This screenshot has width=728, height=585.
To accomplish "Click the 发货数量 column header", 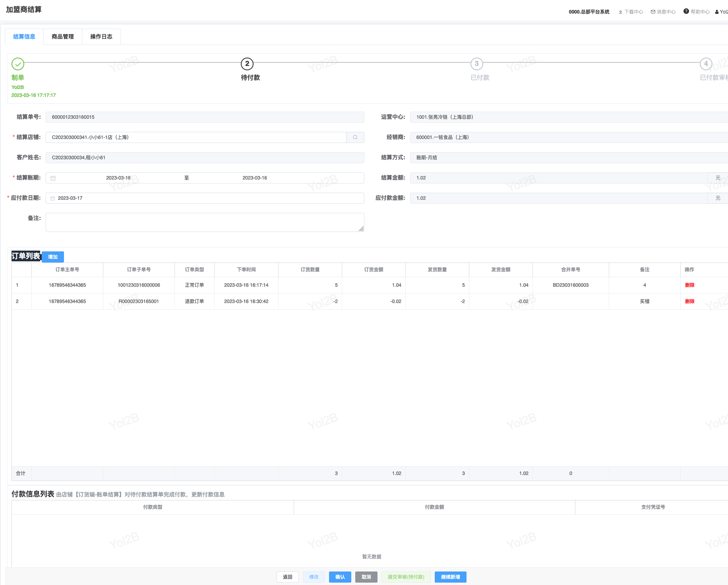I will tap(437, 270).
